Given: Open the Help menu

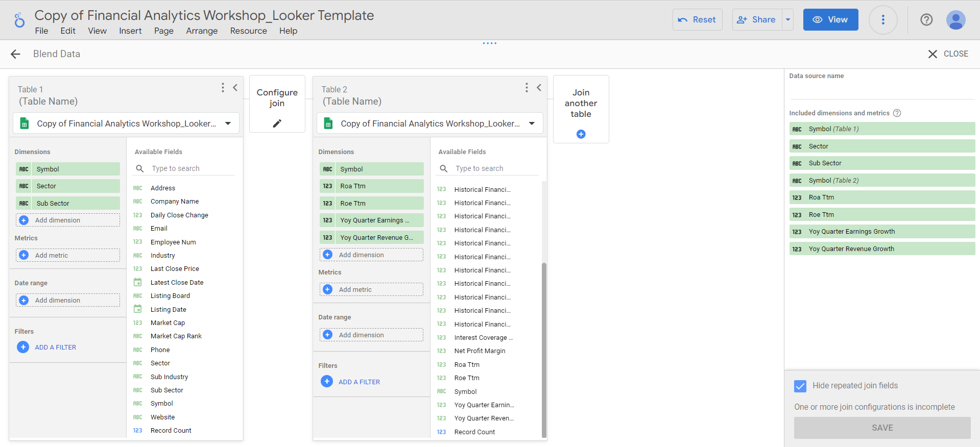Looking at the screenshot, I should [288, 31].
